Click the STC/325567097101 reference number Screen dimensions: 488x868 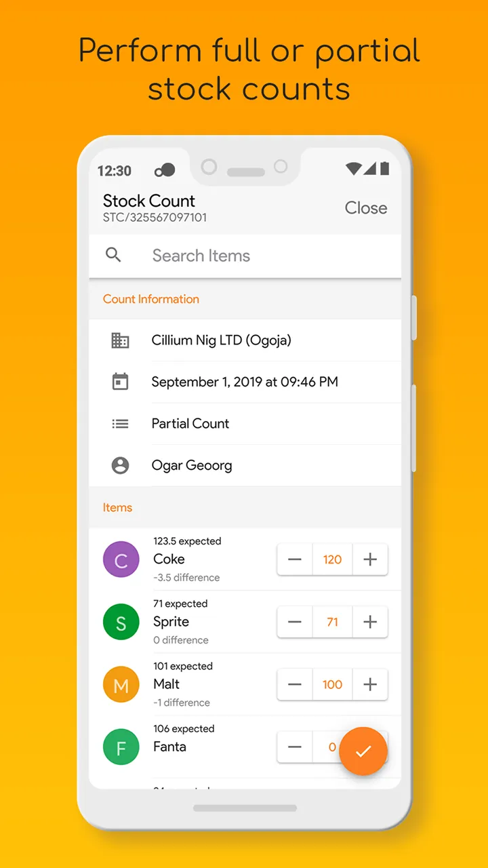pos(155,218)
